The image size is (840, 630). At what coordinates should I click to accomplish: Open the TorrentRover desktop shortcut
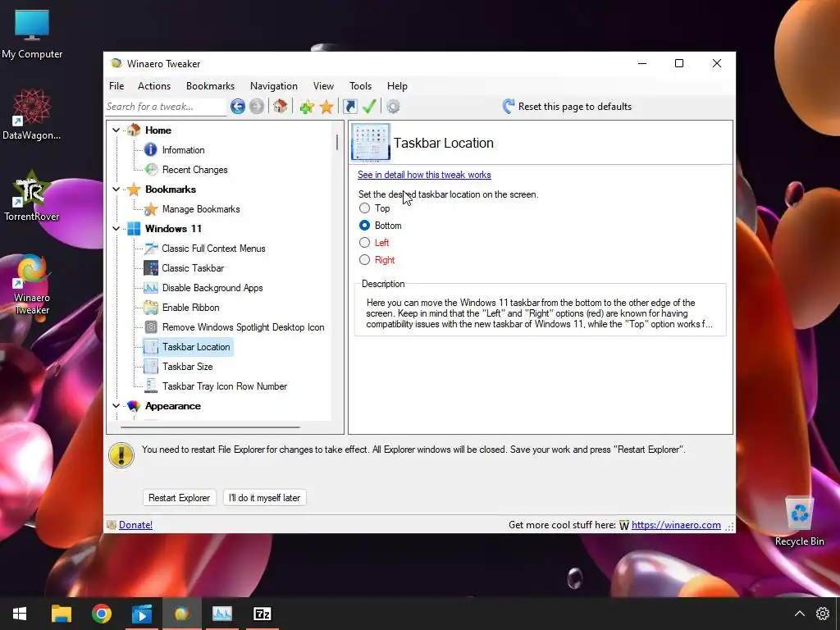32,196
